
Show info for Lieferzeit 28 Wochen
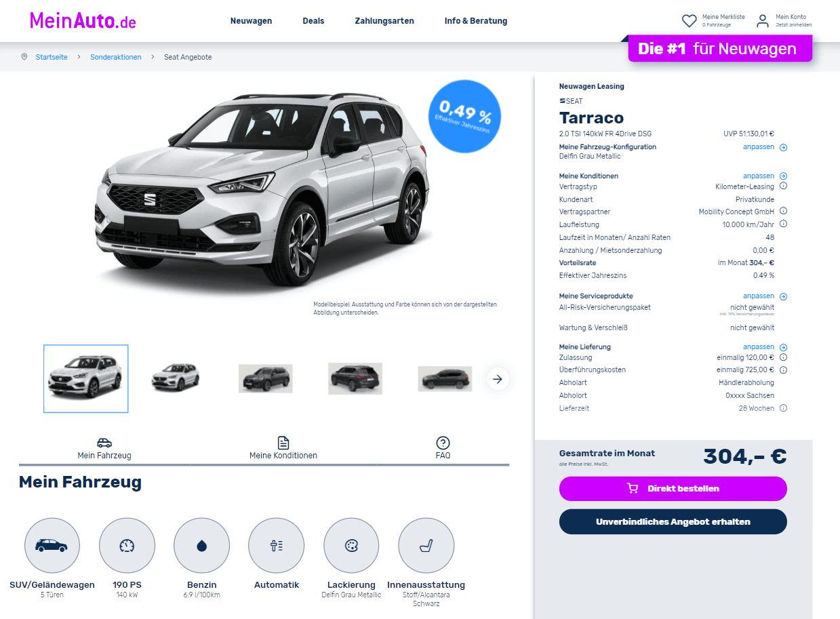click(x=783, y=408)
